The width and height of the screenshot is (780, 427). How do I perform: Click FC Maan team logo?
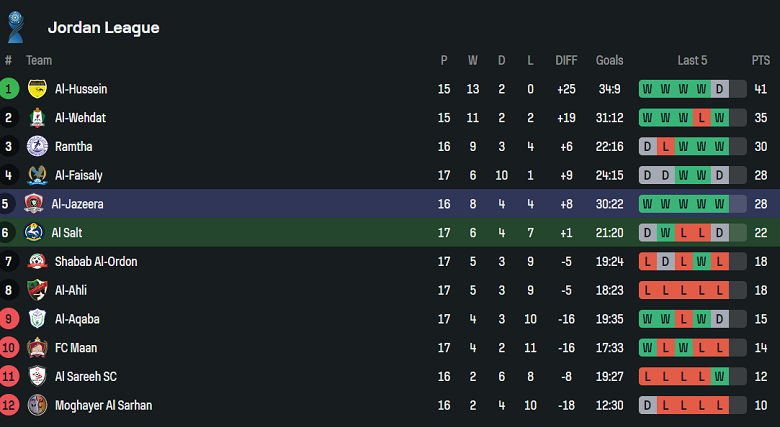click(37, 348)
